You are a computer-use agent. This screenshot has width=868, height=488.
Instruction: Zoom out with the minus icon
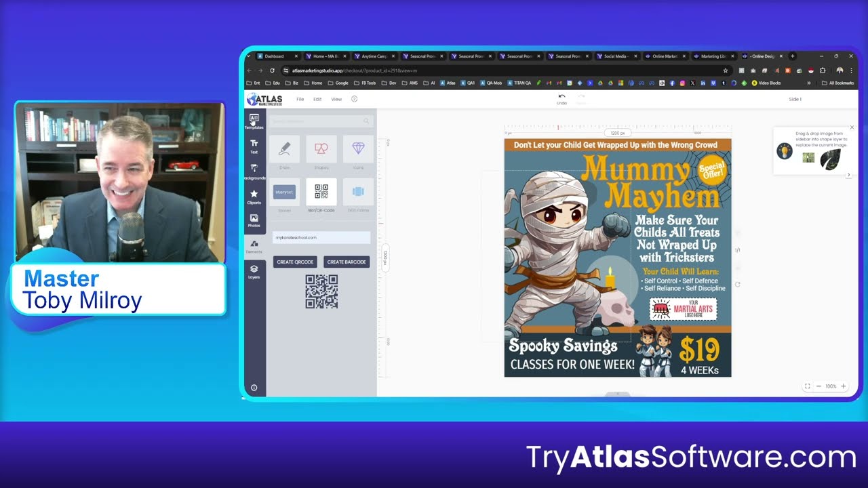click(x=818, y=386)
